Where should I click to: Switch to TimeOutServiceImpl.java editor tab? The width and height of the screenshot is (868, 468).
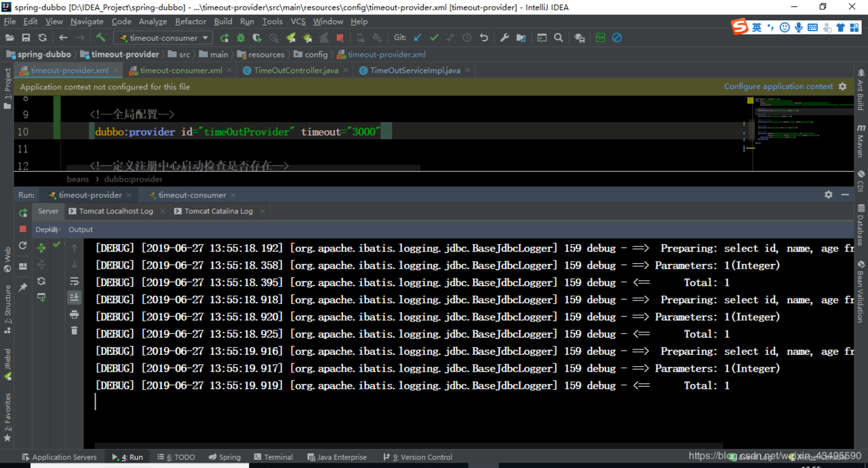click(415, 71)
